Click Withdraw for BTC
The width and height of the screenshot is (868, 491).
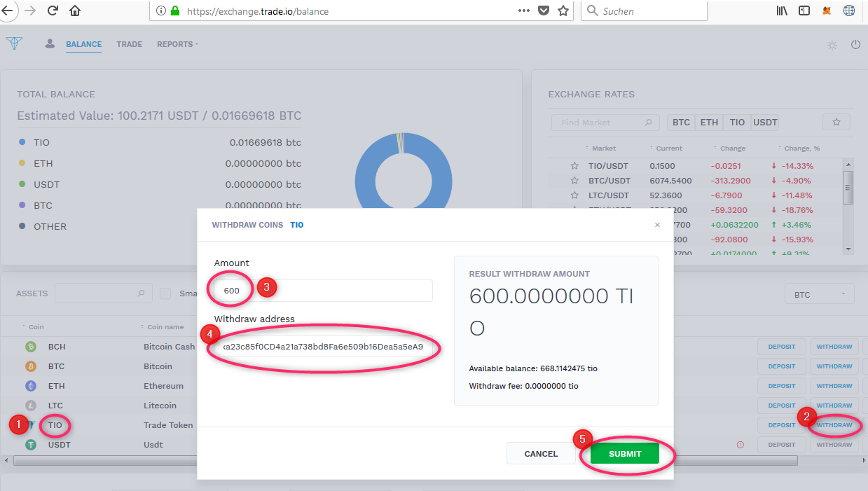[x=834, y=366]
